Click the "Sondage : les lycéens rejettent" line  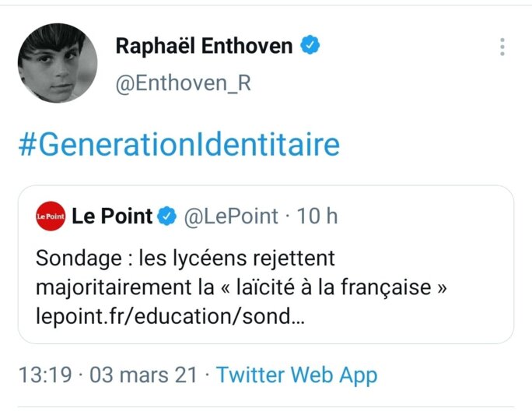tap(184, 257)
